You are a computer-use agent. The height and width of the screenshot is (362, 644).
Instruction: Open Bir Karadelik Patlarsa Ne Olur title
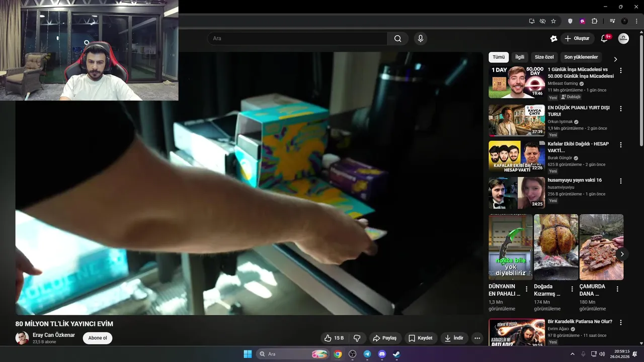580,322
